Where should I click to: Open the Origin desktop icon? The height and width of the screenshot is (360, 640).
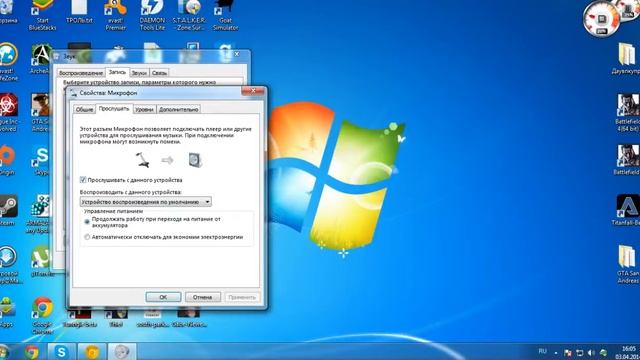coord(7,161)
